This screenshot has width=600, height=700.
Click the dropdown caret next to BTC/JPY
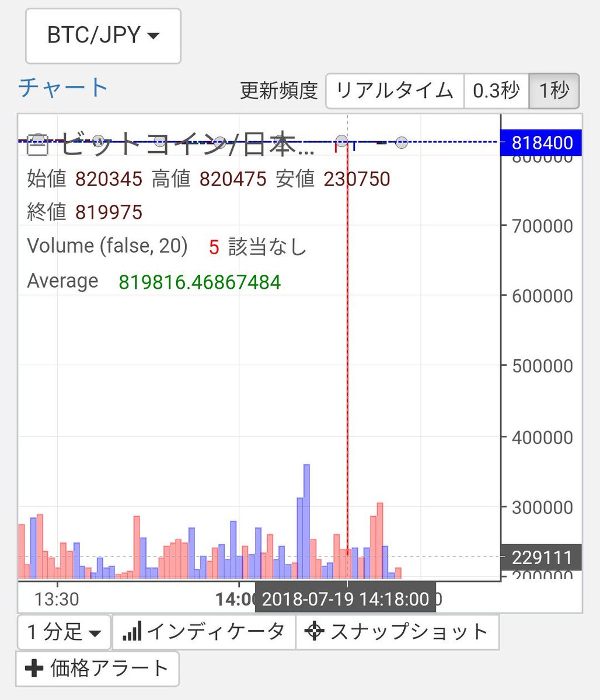pos(155,36)
